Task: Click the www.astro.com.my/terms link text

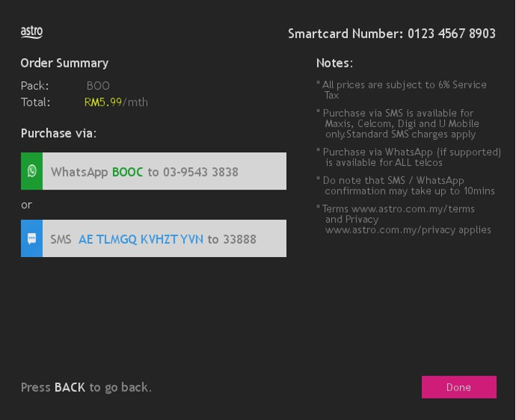Action: coord(413,209)
